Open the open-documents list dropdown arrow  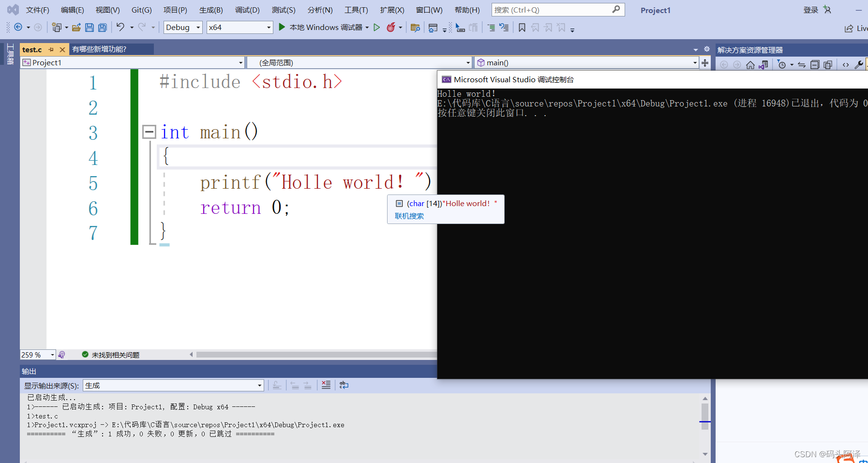pos(696,49)
